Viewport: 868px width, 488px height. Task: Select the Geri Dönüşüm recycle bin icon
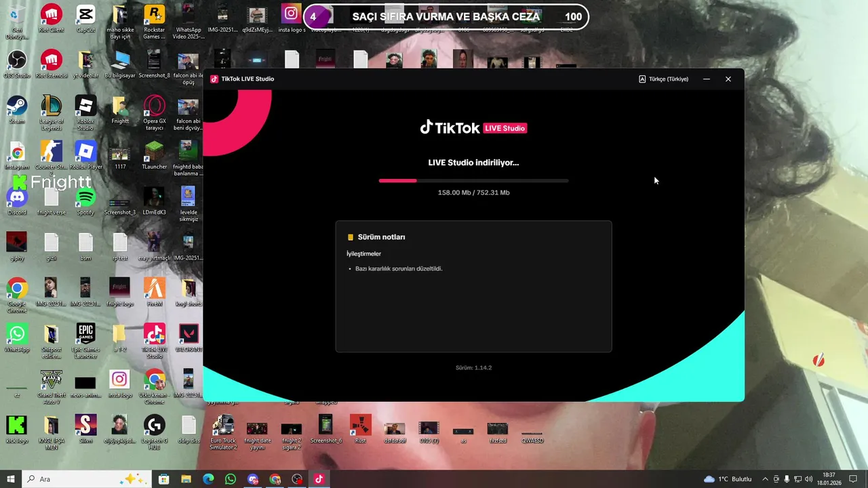(17, 22)
